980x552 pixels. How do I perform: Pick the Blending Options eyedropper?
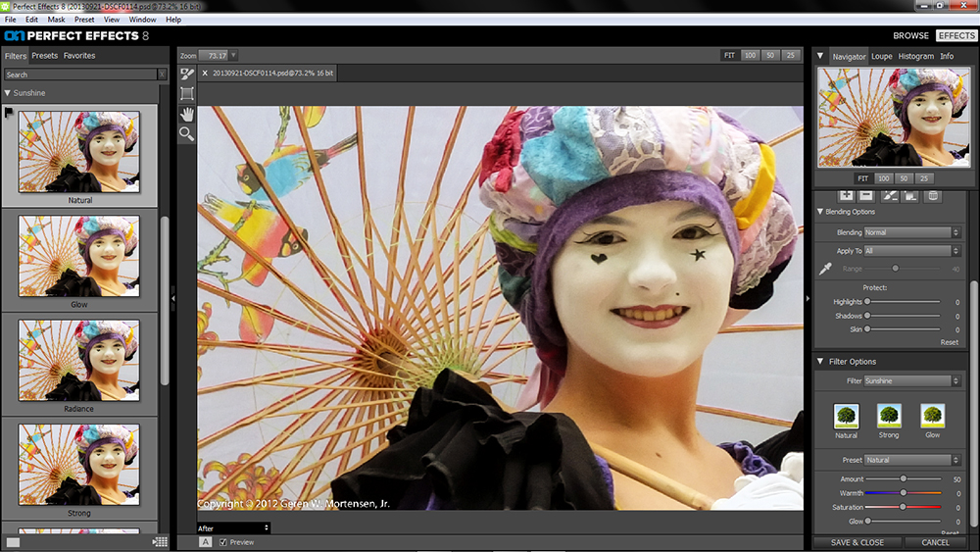tap(825, 268)
